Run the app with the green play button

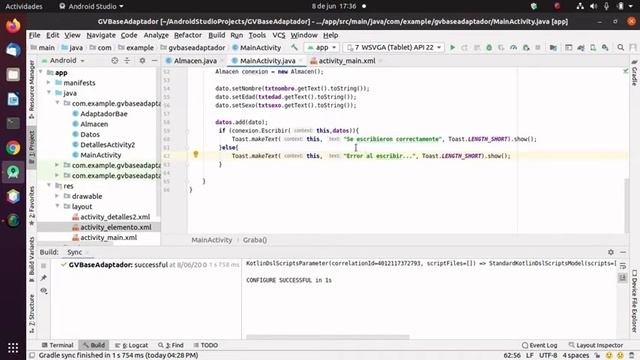tap(452, 48)
